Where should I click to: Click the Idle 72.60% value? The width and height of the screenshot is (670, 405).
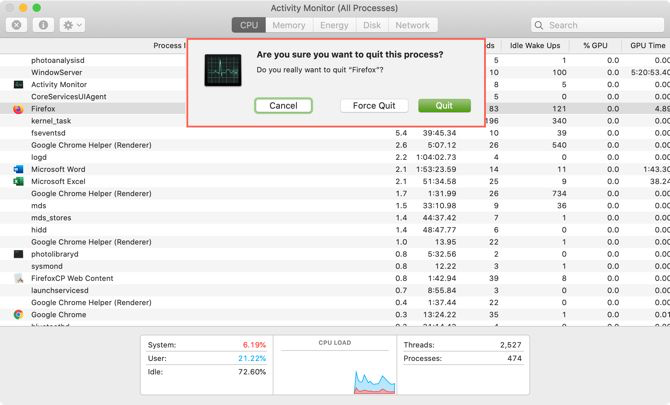coord(252,372)
